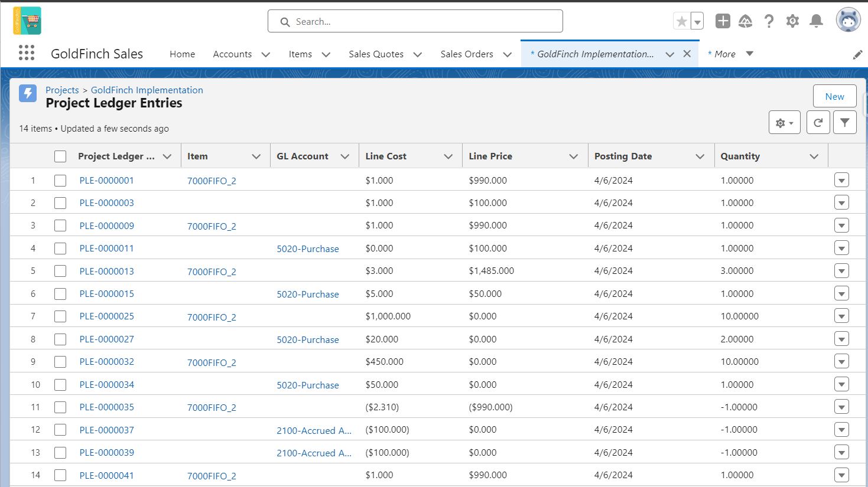This screenshot has height=487, width=868.
Task: Open the GL Account column menu
Action: pos(345,156)
